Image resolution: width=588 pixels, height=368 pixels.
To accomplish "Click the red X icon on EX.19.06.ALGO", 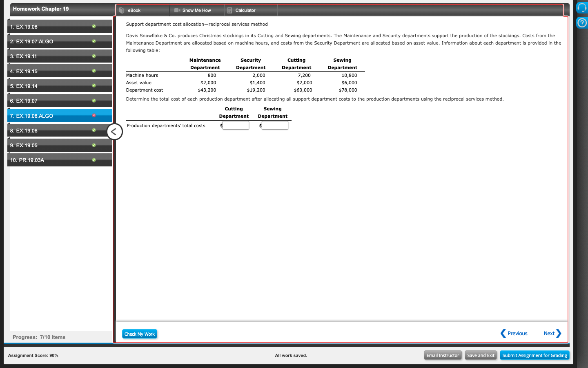I will (94, 116).
